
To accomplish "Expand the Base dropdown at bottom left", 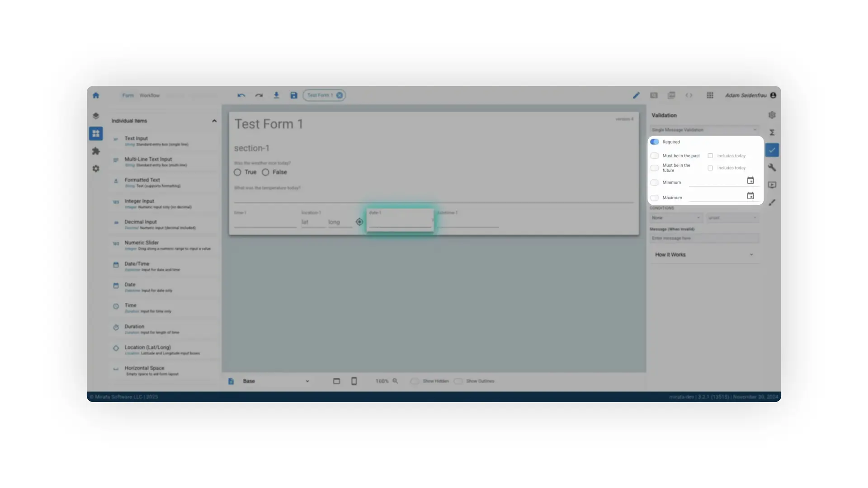I will (307, 381).
